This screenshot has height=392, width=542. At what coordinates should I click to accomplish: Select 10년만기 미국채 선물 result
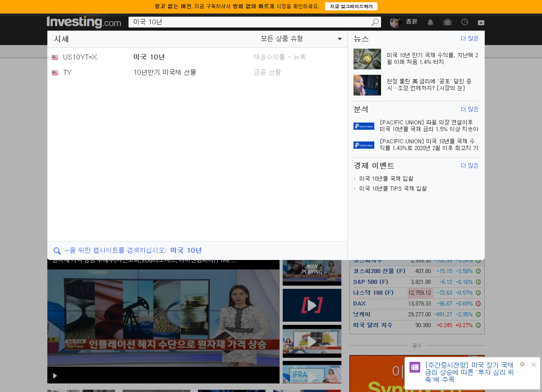197,73
